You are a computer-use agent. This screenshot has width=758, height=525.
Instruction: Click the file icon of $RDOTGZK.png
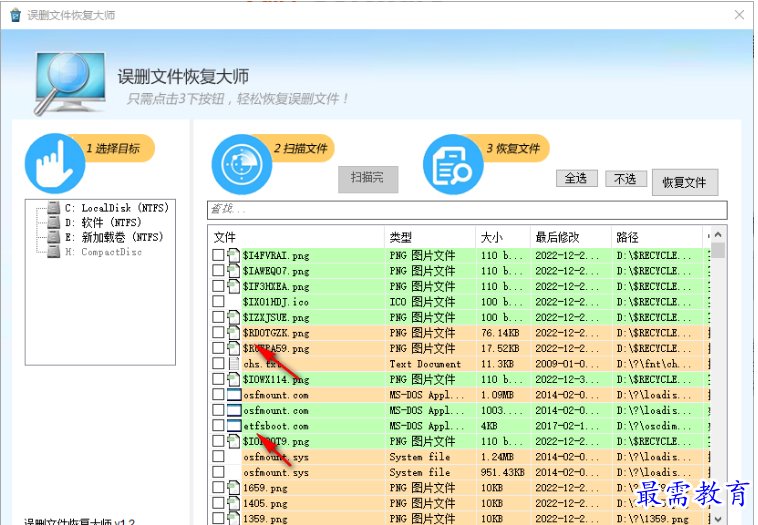(234, 332)
